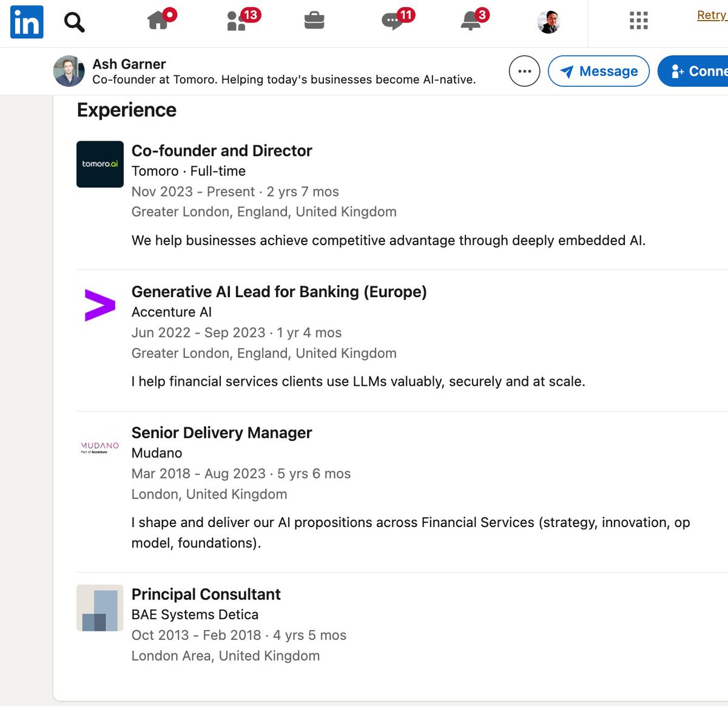Click the headline Co-founder at Tomoro text
This screenshot has width=728, height=706.
(284, 79)
